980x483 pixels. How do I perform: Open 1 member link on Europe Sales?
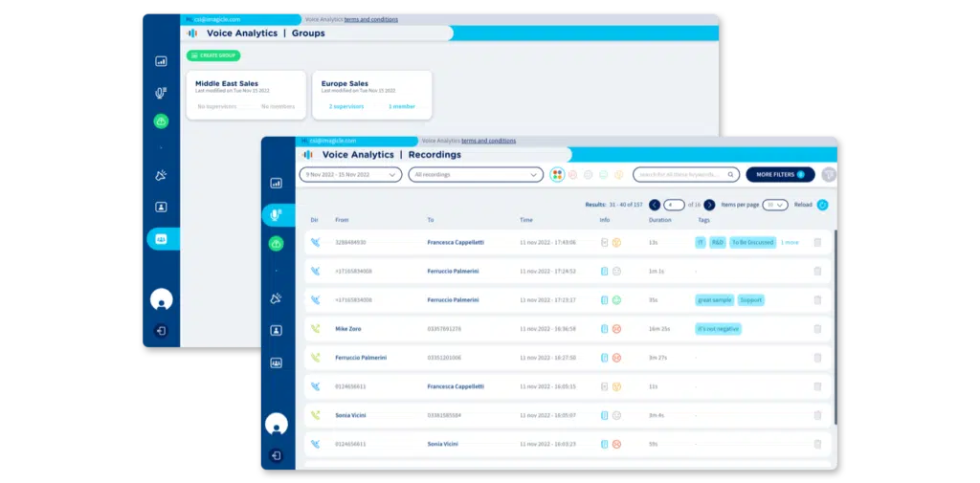(402, 107)
